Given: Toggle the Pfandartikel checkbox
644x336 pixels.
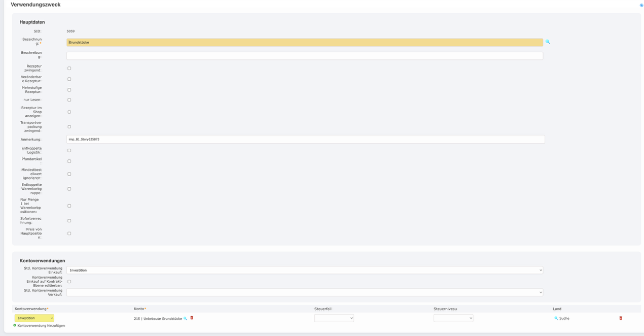Looking at the screenshot, I should coord(69,160).
